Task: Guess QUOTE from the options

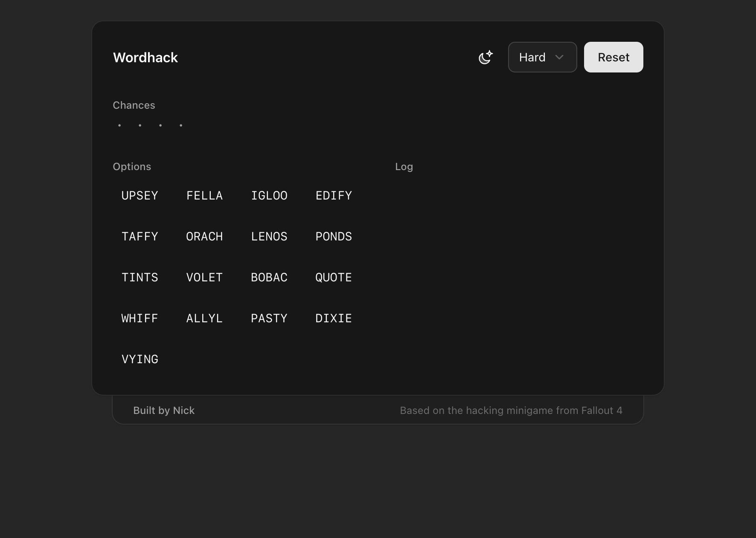Action: click(x=334, y=277)
